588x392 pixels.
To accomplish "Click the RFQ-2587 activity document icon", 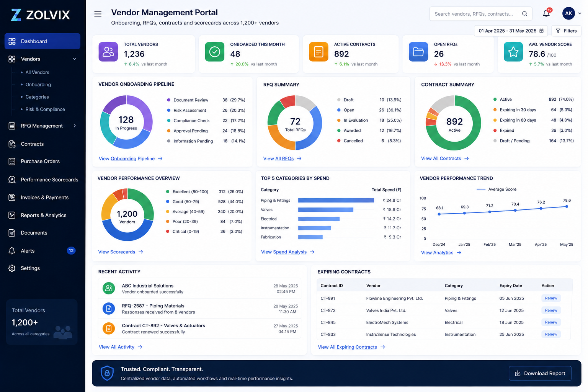I will (x=109, y=308).
